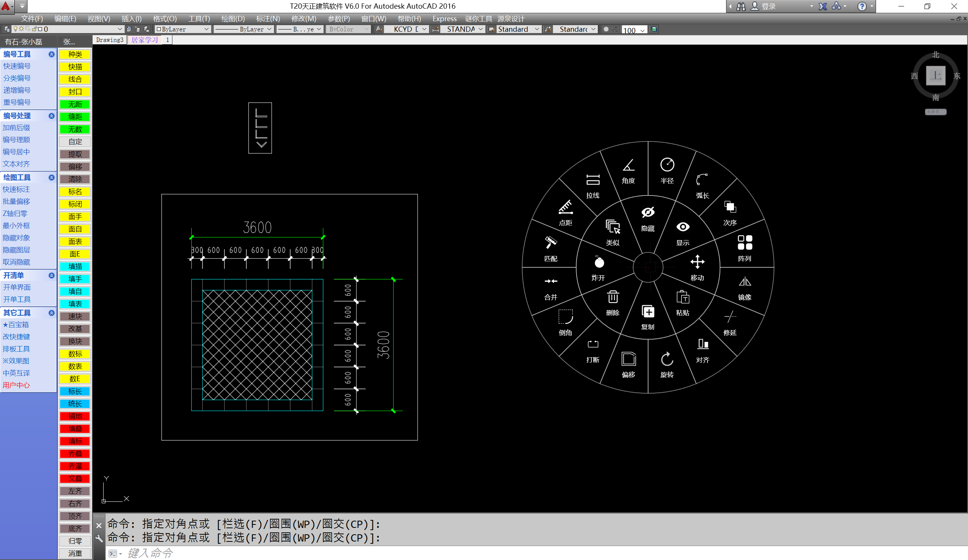
Task: Select the 修延 trim-extend tool
Action: pos(730,323)
